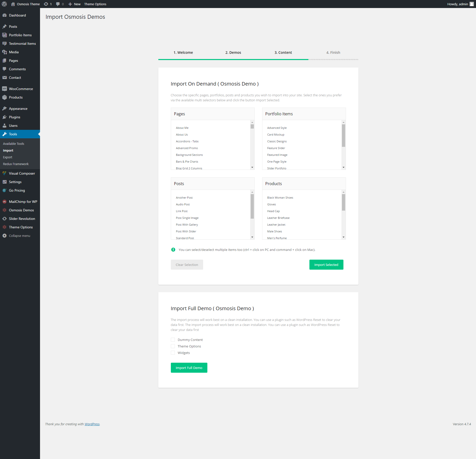Viewport: 476px width, 459px height.
Task: Click the Collapse menu arrow icon
Action: [5, 236]
